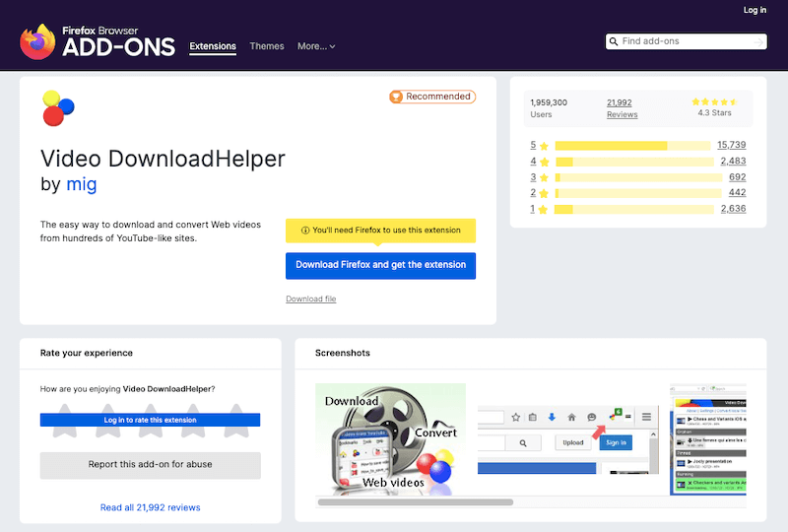Image resolution: width=788 pixels, height=532 pixels.
Task: Open Read all 21,992 reviews link
Action: pos(151,507)
